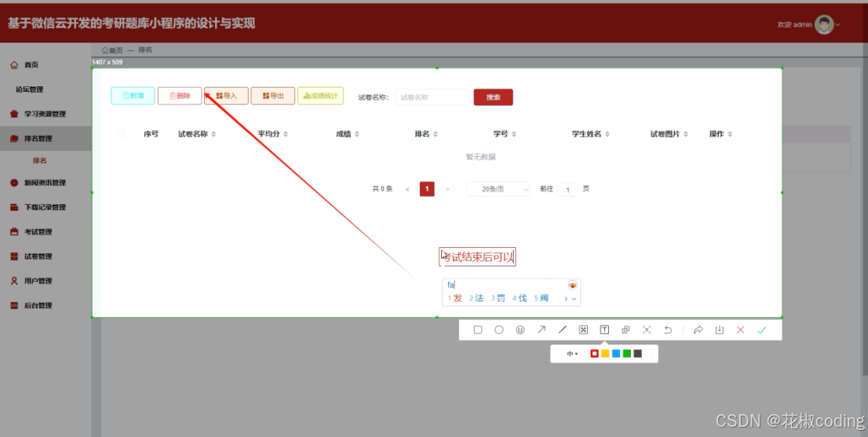868x437 pixels.
Task: Open the 20条/页 page size dropdown
Action: coord(498,189)
